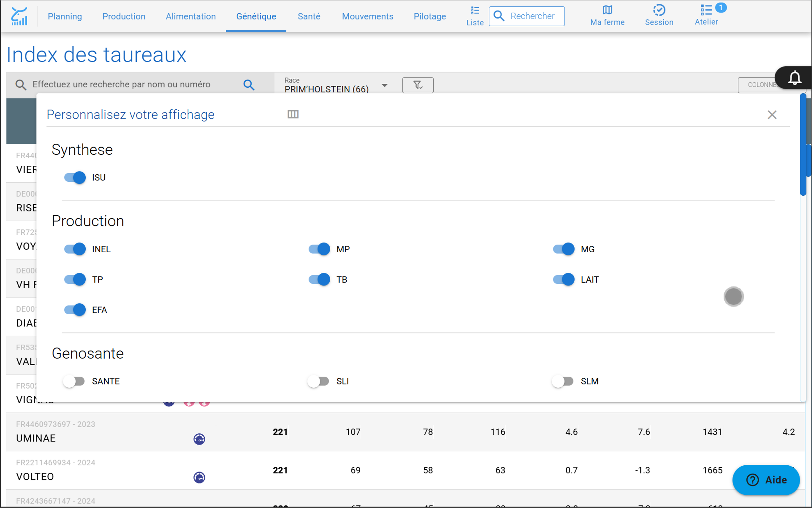Enable the SANTE toggle

pyautogui.click(x=74, y=381)
